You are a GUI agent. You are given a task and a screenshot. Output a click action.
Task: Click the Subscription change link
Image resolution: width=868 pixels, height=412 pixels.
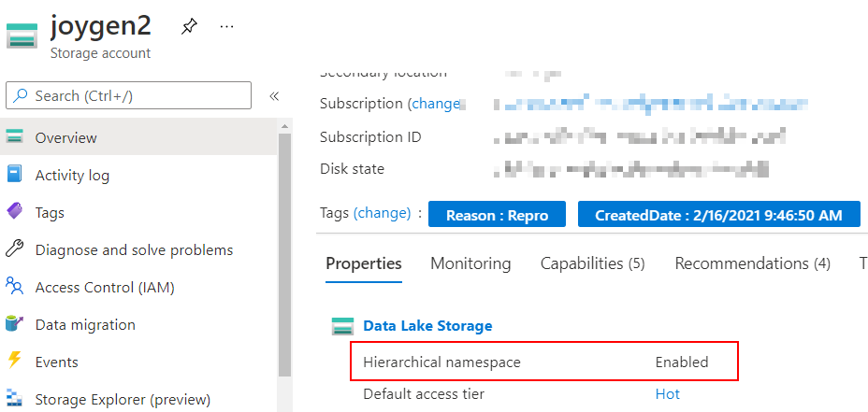coord(436,104)
